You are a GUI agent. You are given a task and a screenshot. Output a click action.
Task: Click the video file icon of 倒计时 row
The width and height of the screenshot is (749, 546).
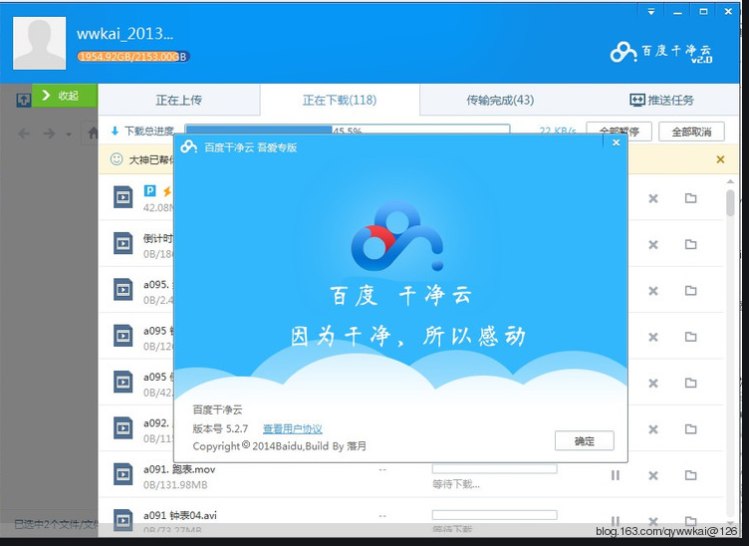[x=123, y=243]
